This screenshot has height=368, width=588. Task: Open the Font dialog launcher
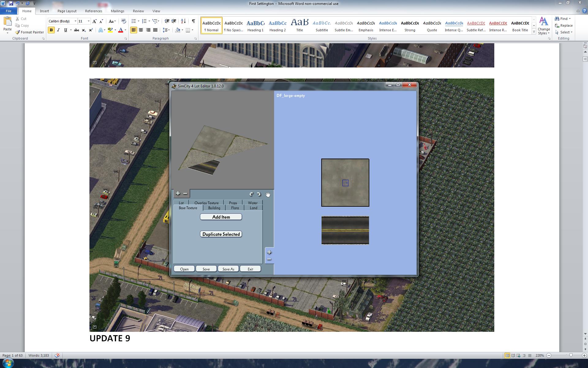(x=126, y=39)
